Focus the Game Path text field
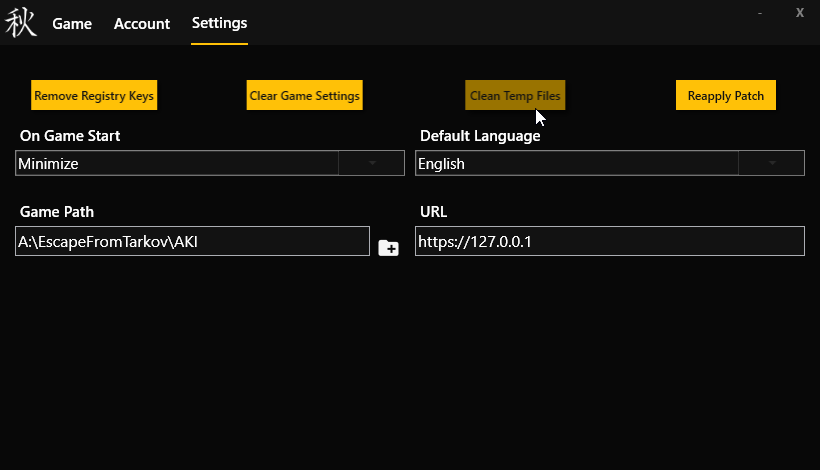Screen dimensions: 820x470 192,241
